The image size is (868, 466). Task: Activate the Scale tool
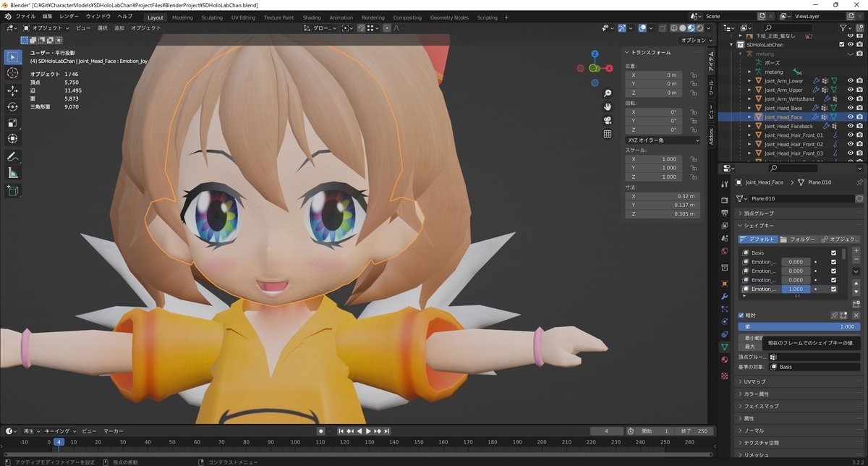(13, 122)
